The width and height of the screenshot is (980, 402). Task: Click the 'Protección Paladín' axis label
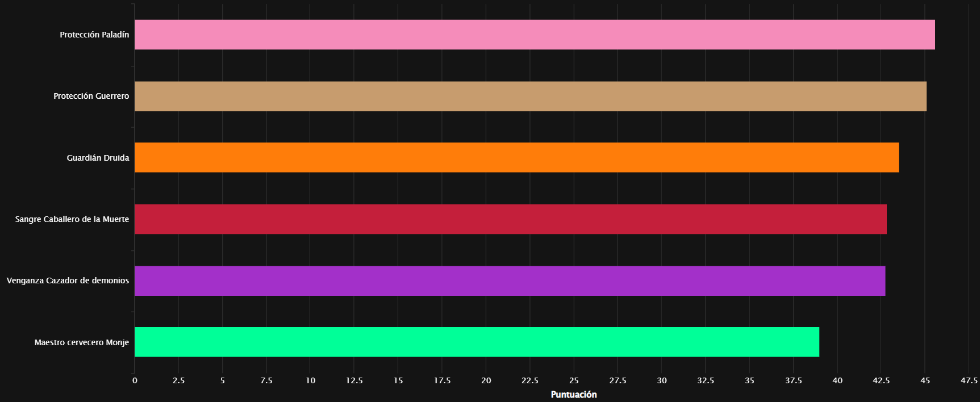[94, 35]
